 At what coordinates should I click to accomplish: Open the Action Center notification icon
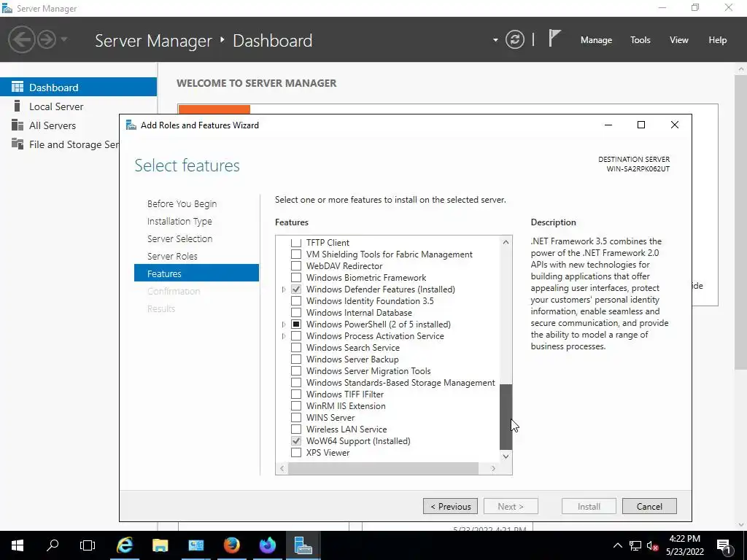pos(724,545)
